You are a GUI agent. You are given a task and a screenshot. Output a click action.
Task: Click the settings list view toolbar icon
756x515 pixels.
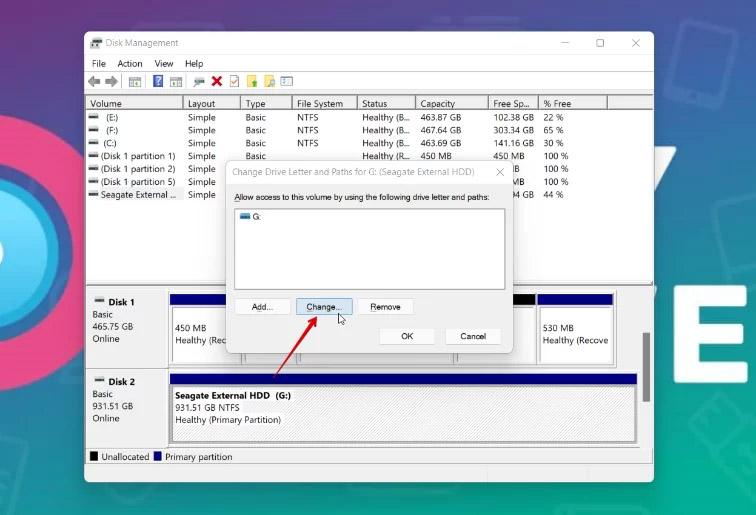[x=287, y=81]
